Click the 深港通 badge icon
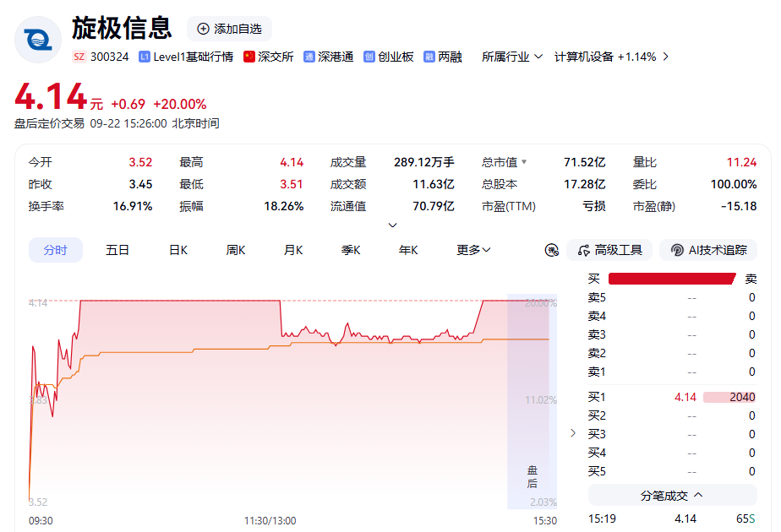Screen dimensions: 781x532 coord(309,57)
